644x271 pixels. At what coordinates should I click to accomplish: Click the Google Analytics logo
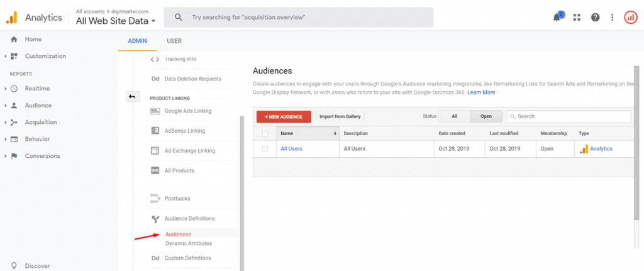coord(11,17)
